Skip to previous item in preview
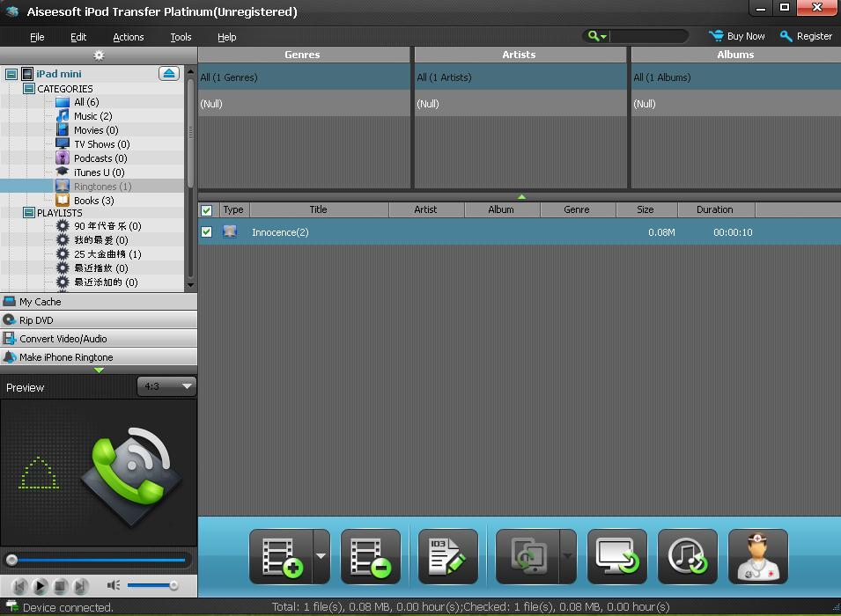 (x=19, y=586)
